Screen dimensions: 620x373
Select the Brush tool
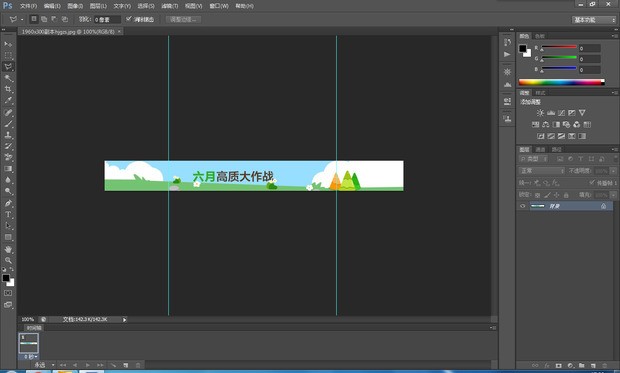pos(8,124)
